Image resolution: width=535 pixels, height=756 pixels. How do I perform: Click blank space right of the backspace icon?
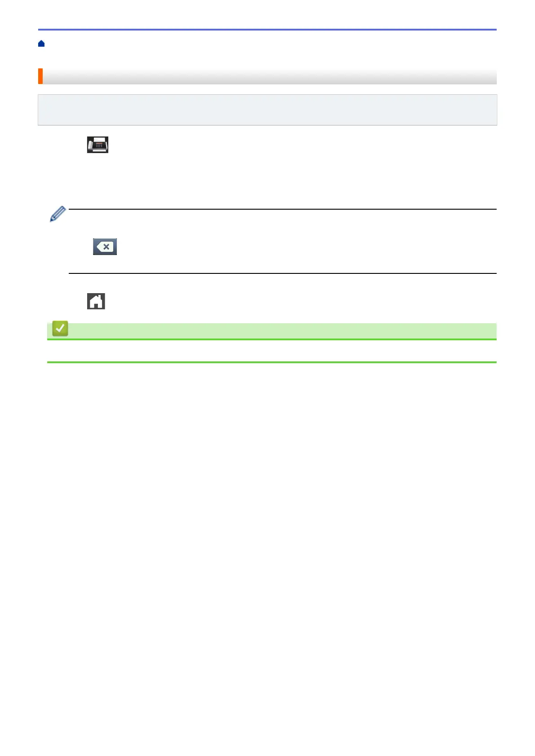(305, 246)
